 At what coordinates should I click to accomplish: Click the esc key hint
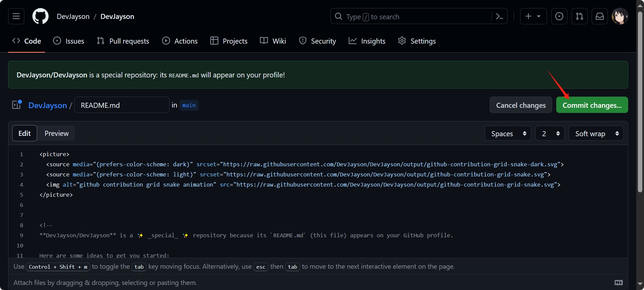(x=261, y=267)
